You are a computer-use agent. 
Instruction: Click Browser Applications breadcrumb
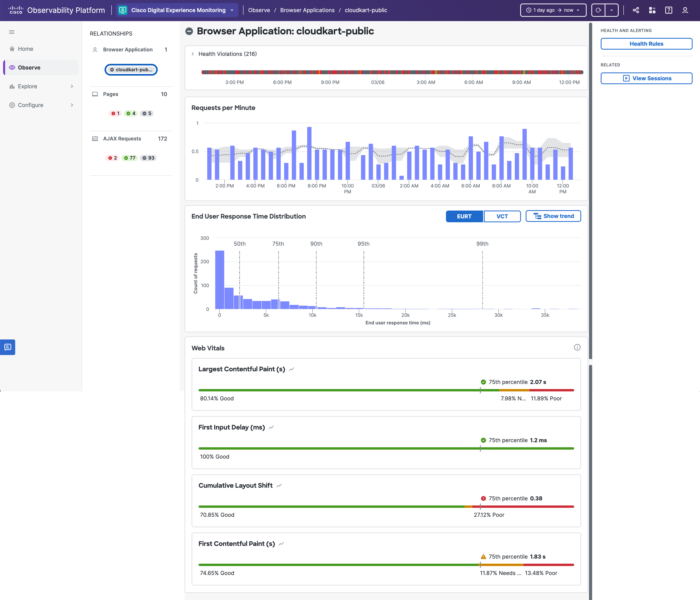(x=307, y=10)
